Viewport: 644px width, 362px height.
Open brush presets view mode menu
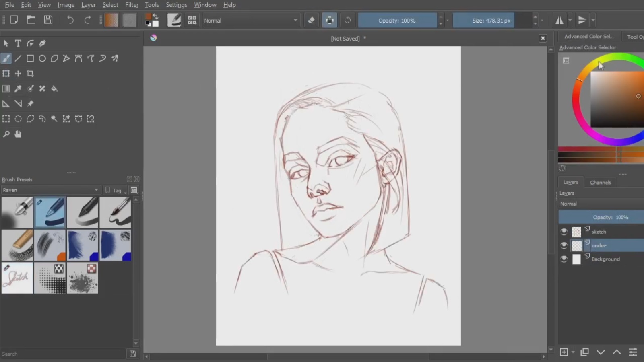[134, 190]
